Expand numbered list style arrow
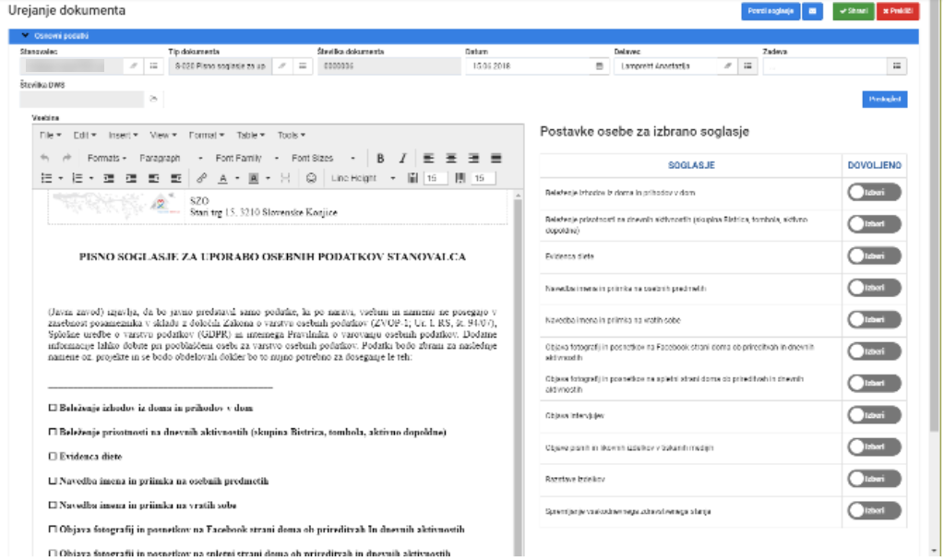 coord(91,179)
